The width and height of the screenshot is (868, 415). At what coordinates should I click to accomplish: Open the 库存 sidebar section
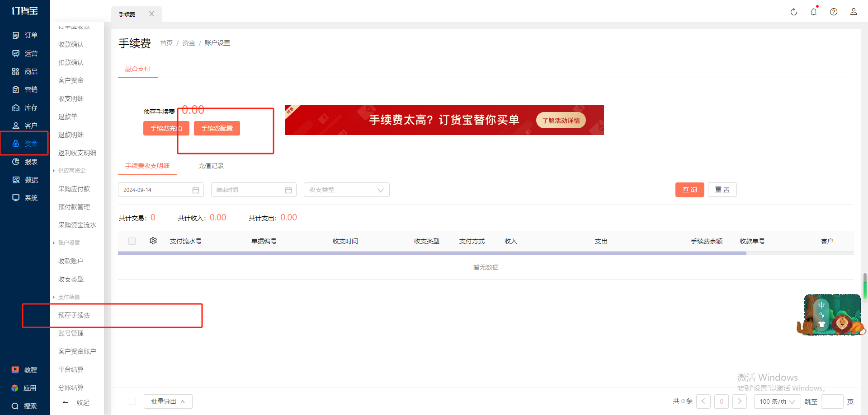25,107
